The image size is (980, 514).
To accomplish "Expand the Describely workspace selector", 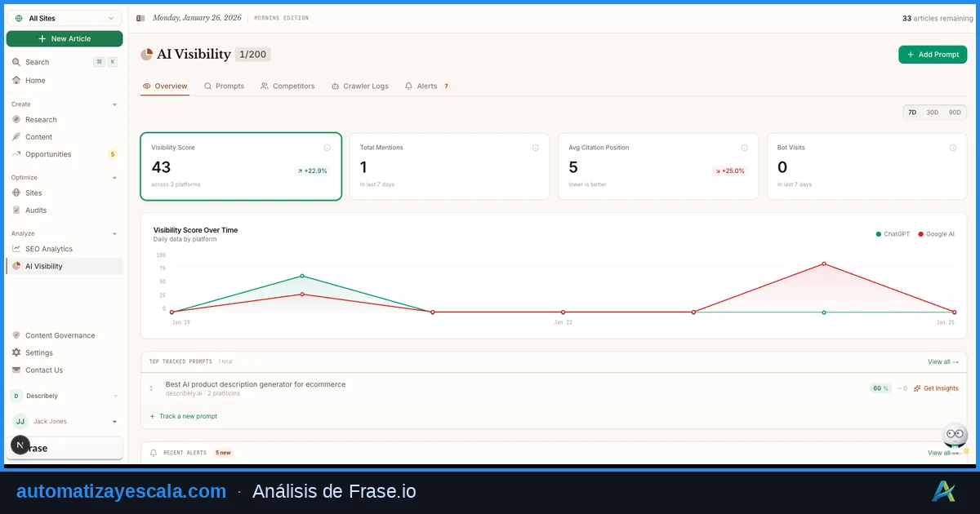I will [x=65, y=396].
